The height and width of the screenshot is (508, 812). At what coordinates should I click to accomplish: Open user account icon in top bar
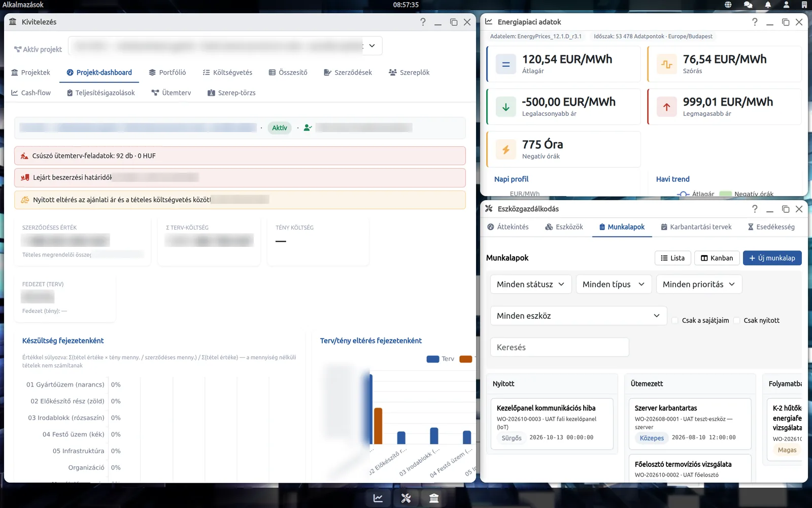786,5
